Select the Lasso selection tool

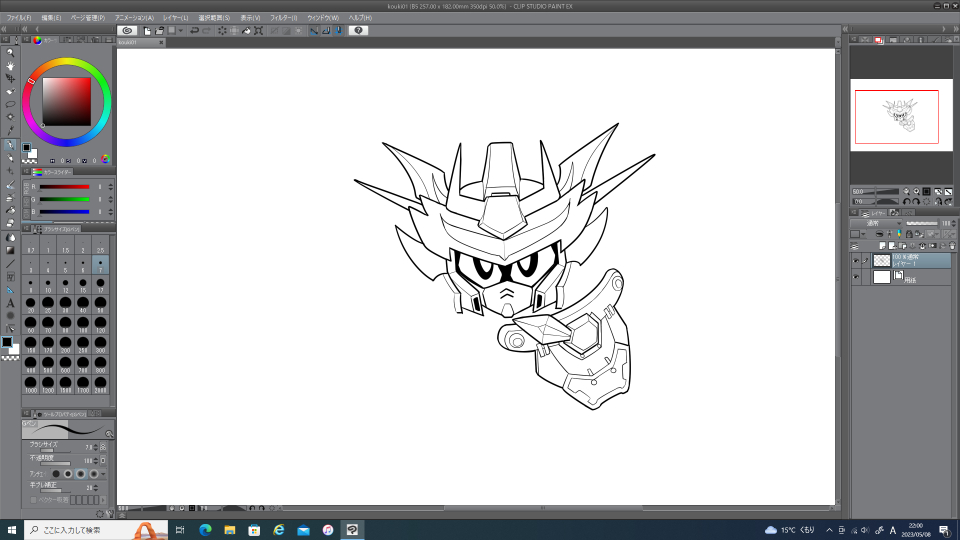tap(10, 104)
